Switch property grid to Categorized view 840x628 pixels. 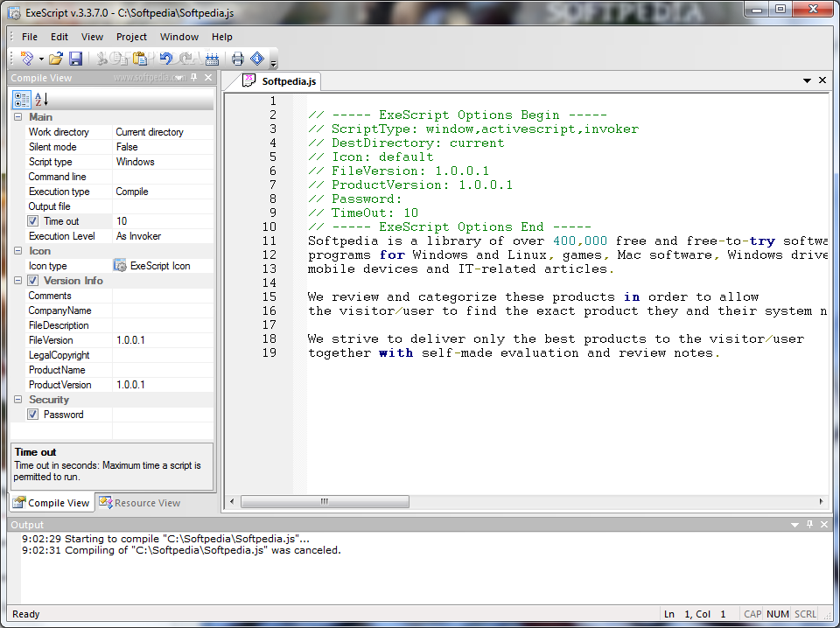(x=22, y=99)
